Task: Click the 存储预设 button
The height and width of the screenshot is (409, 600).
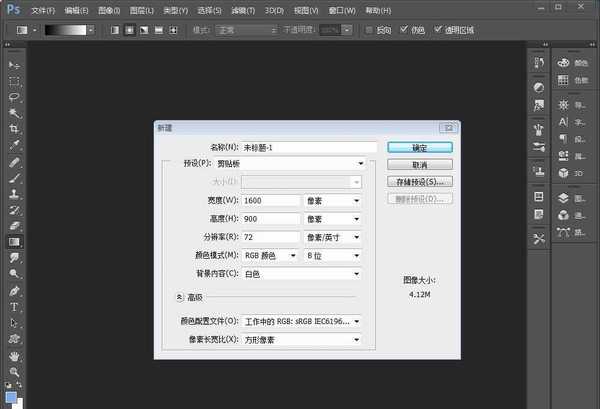Action: point(419,182)
